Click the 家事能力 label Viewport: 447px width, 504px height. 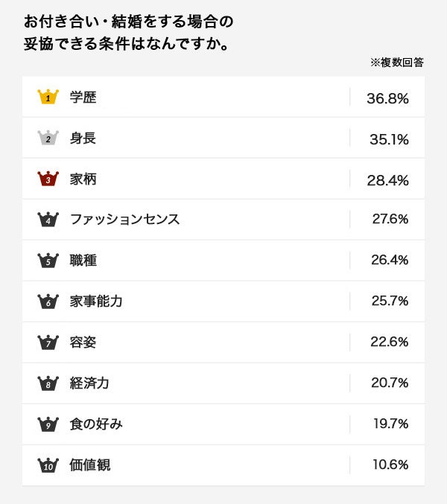click(96, 302)
